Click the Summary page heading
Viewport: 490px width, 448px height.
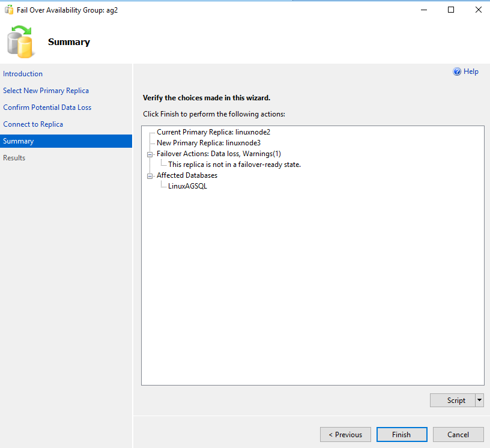[x=69, y=42]
